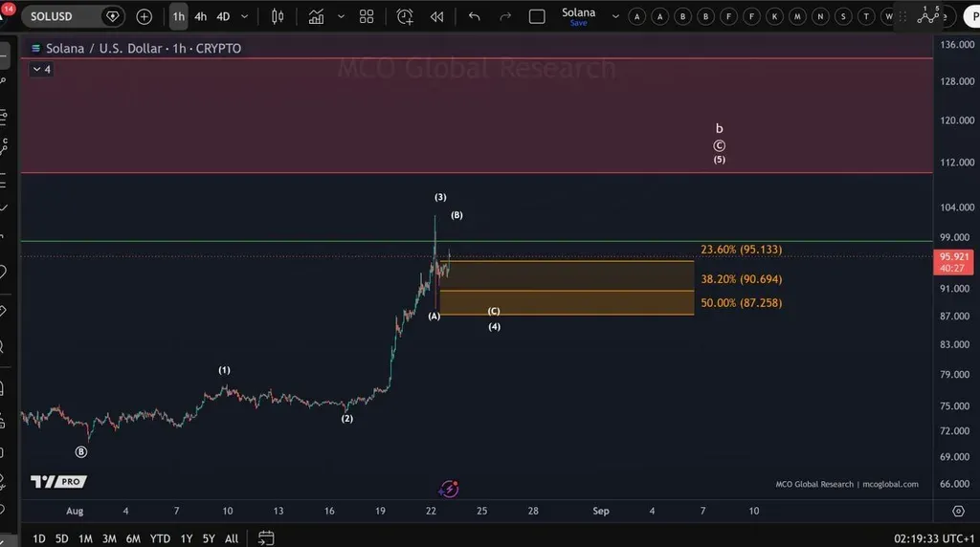Undo the last chart action

click(x=475, y=17)
